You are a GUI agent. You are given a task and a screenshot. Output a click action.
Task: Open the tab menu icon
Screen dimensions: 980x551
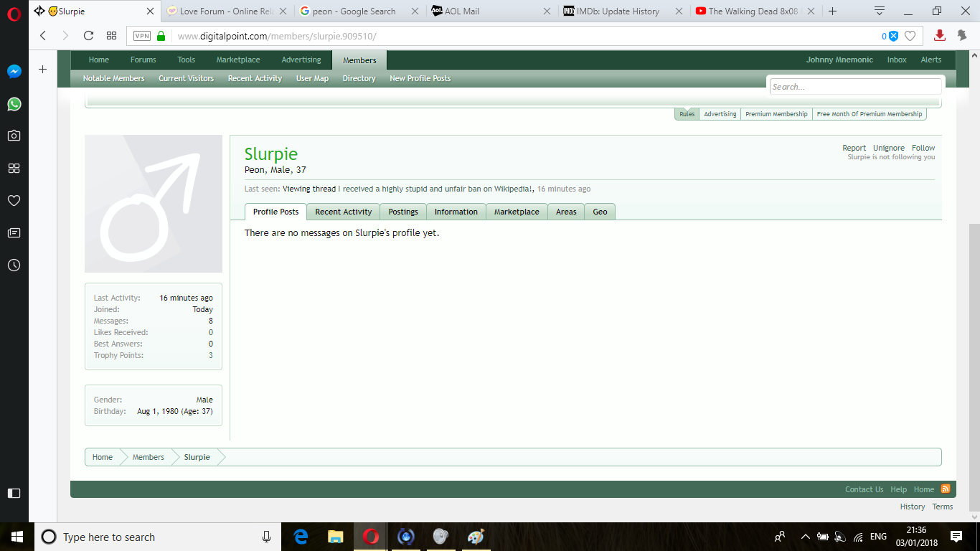880,11
